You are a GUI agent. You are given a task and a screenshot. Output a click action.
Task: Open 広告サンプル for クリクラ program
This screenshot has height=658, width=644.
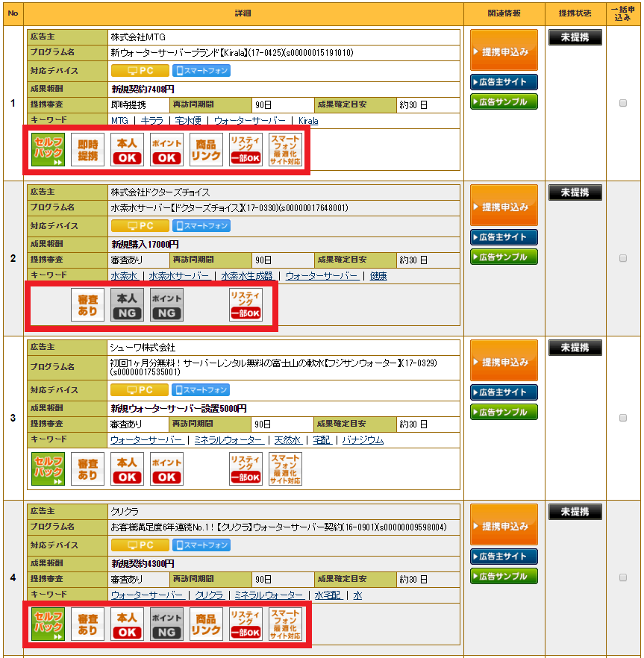[504, 577]
